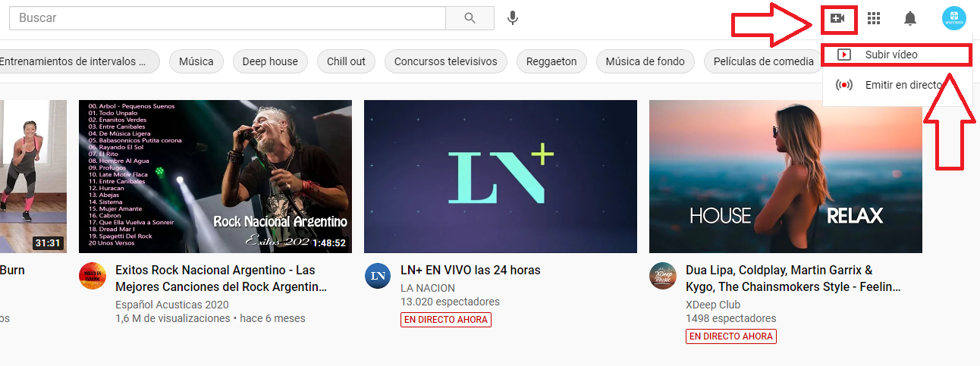Click the search magnifier button

[470, 17]
